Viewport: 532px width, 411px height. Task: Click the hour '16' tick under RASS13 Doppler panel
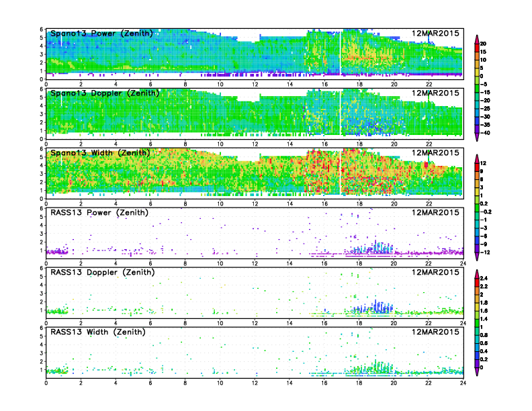click(x=324, y=323)
